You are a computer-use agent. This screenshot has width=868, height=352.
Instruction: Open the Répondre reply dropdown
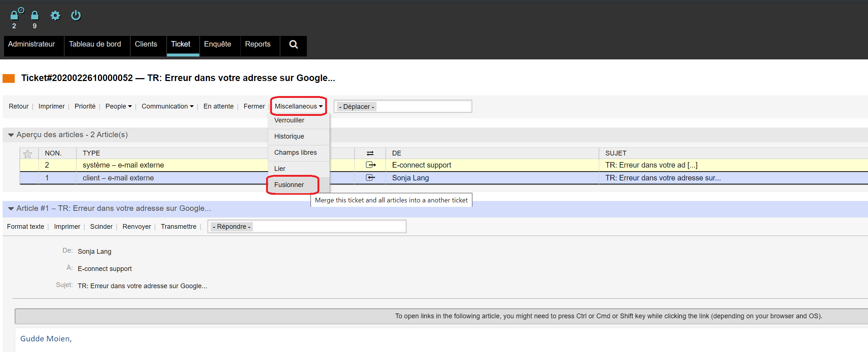point(307,227)
